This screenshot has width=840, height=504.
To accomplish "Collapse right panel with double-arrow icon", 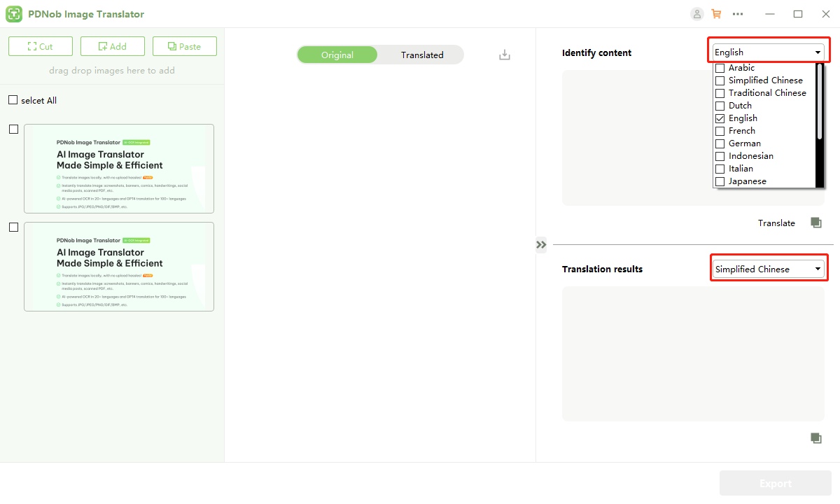I will [x=541, y=244].
